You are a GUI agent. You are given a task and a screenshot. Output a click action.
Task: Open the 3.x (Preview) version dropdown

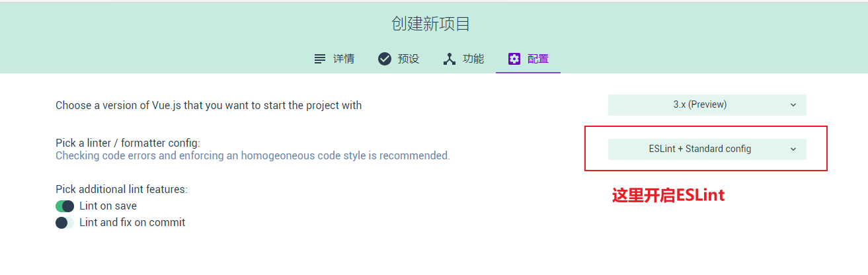(707, 105)
